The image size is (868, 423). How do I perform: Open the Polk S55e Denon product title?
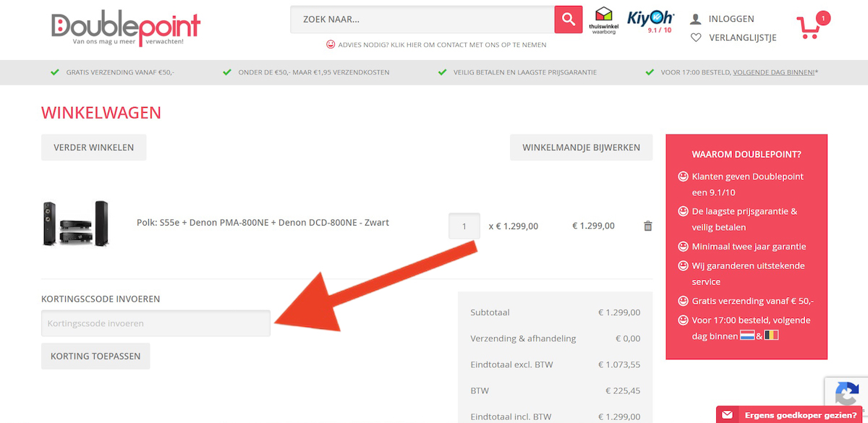263,222
